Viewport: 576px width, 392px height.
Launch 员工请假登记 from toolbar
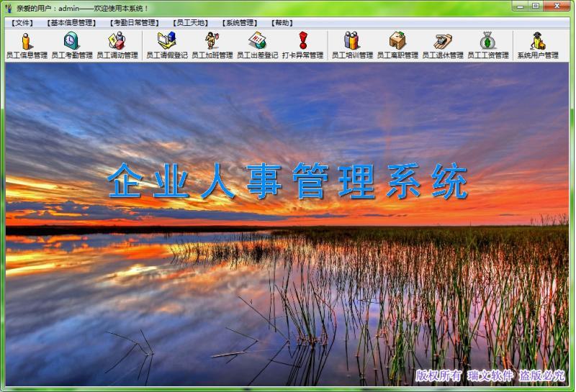tap(167, 45)
